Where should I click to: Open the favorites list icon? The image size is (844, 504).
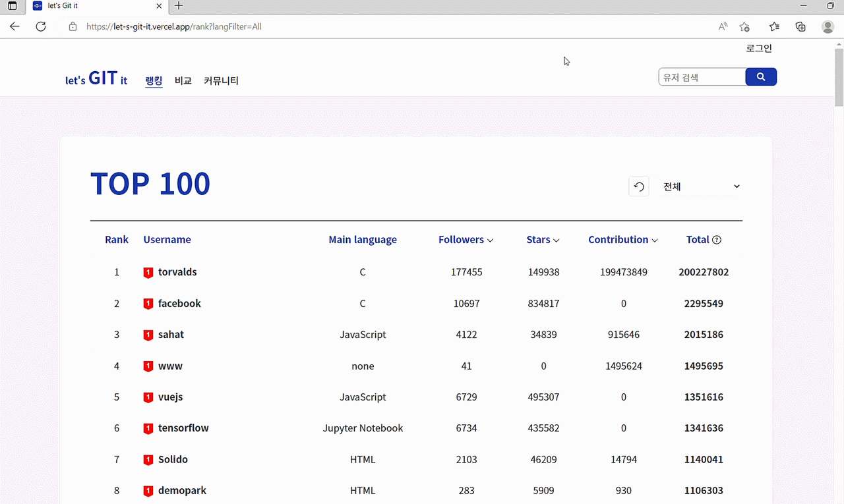click(x=774, y=26)
